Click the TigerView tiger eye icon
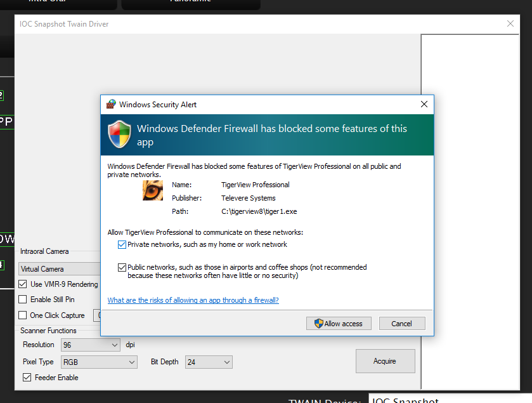Image resolution: width=532 pixels, height=403 pixels. 153,190
